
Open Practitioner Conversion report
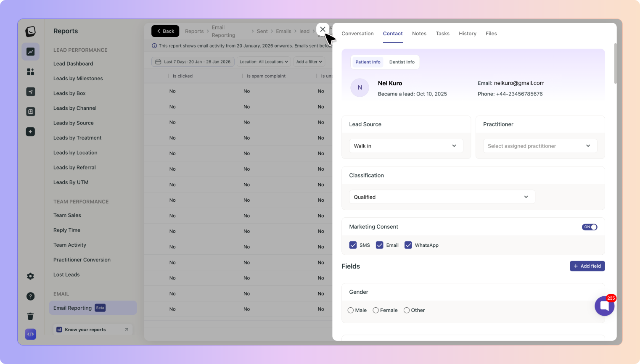82,260
